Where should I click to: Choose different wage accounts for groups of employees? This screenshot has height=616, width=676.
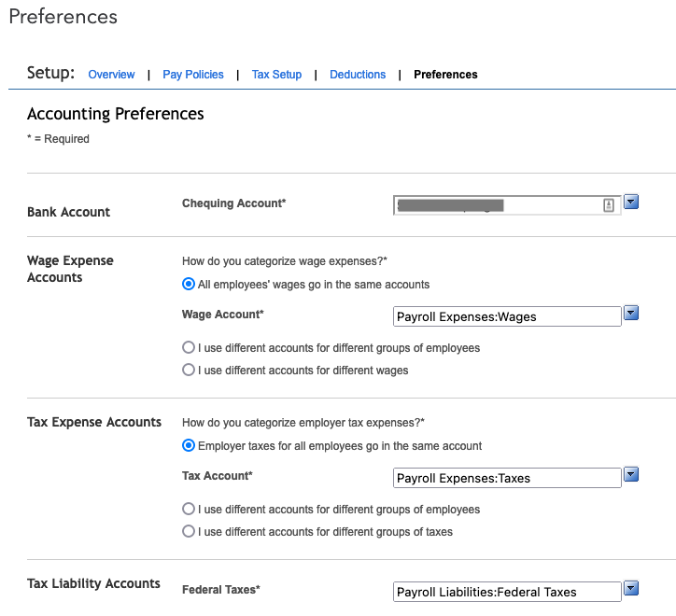[189, 347]
